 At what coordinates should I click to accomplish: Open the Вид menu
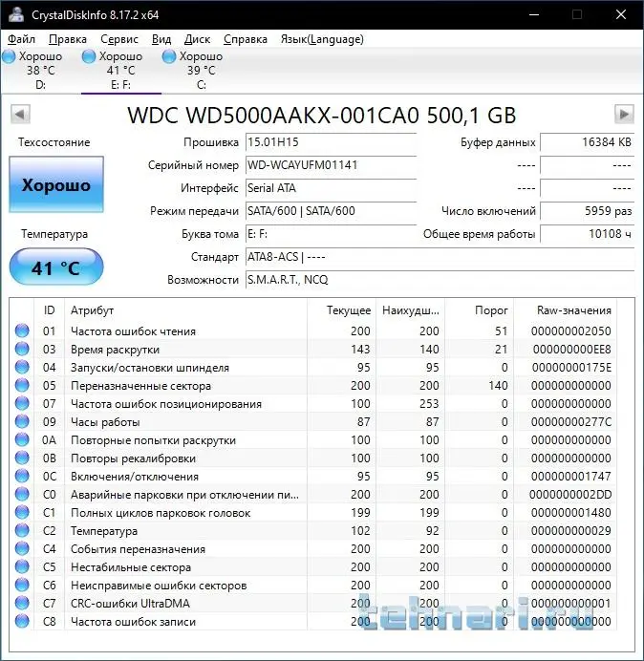[x=161, y=39]
